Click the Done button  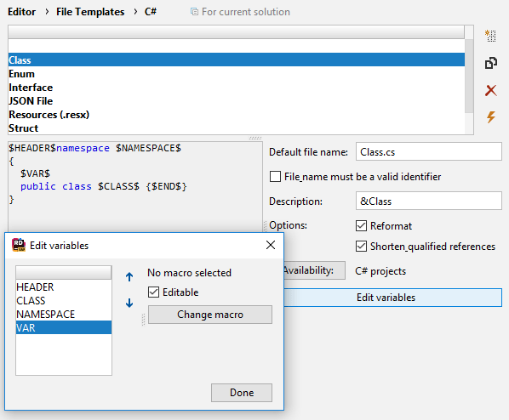[242, 393]
